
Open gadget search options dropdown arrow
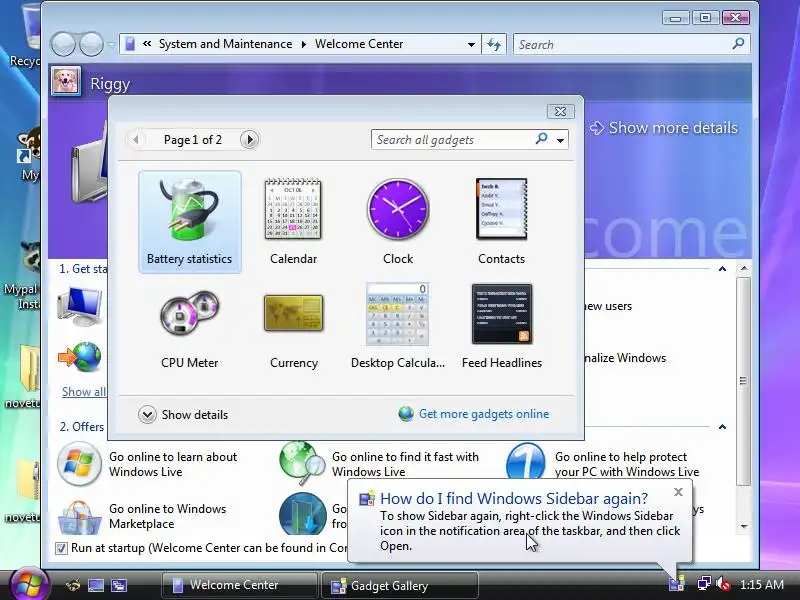(x=560, y=140)
